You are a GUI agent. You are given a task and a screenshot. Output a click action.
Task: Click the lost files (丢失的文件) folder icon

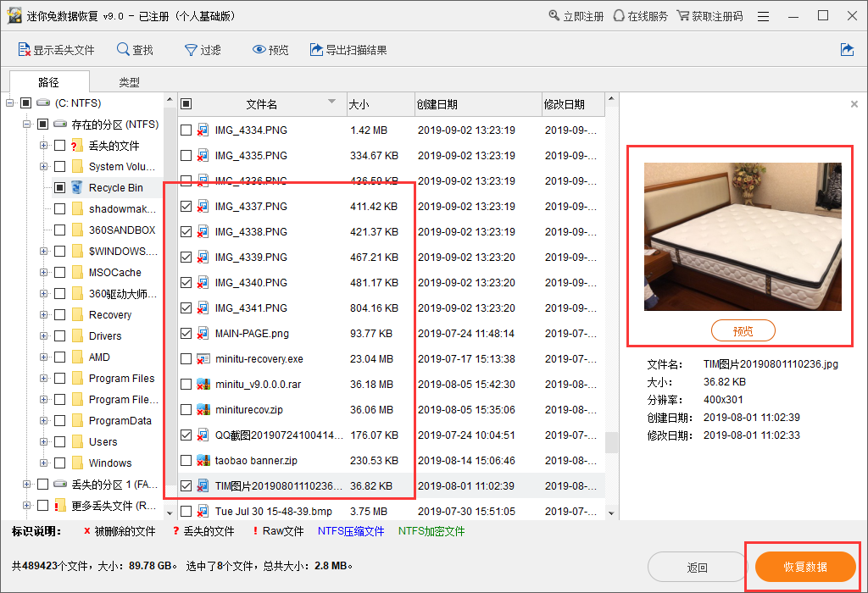pyautogui.click(x=77, y=146)
